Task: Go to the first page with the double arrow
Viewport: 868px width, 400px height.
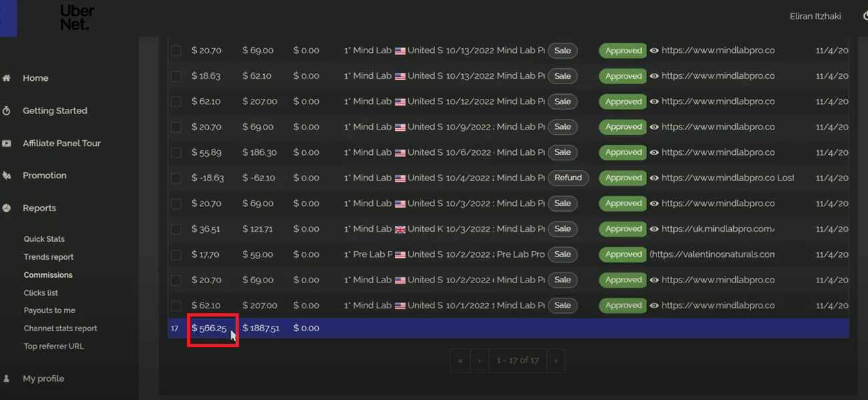Action: point(460,361)
